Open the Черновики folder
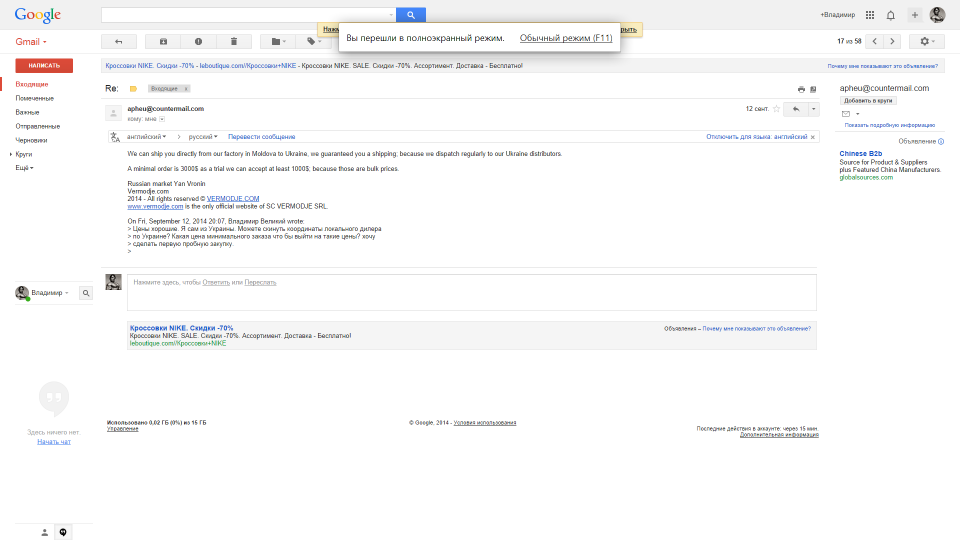The image size is (960, 540). (x=31, y=140)
